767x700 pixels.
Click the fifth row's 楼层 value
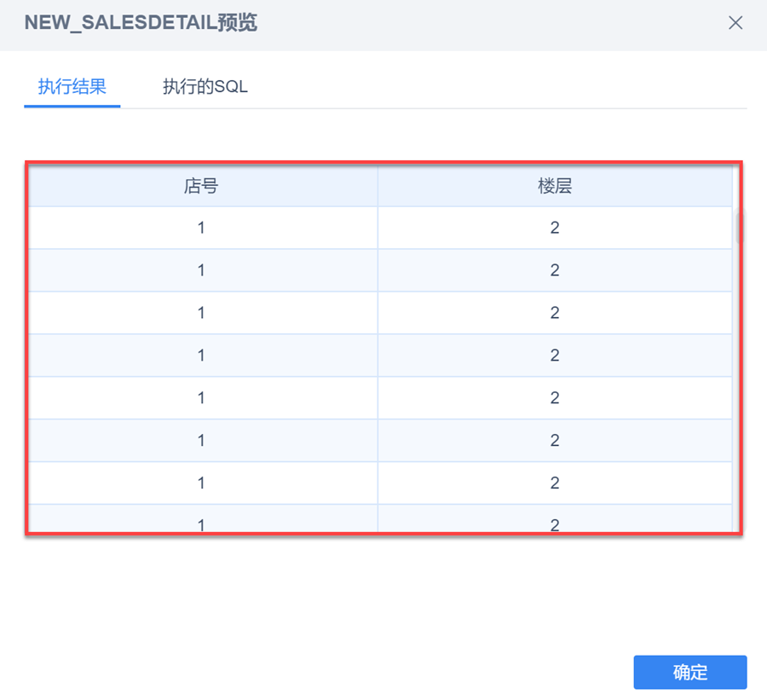point(555,398)
